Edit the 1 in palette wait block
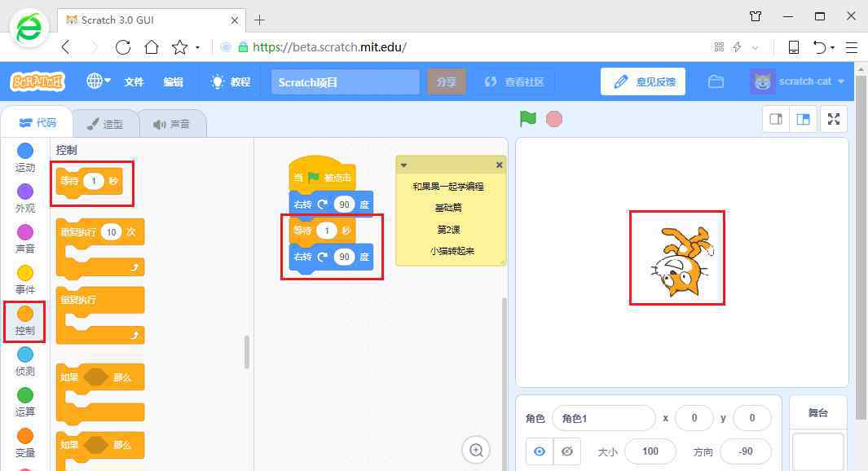Image resolution: width=868 pixels, height=471 pixels. pyautogui.click(x=94, y=181)
